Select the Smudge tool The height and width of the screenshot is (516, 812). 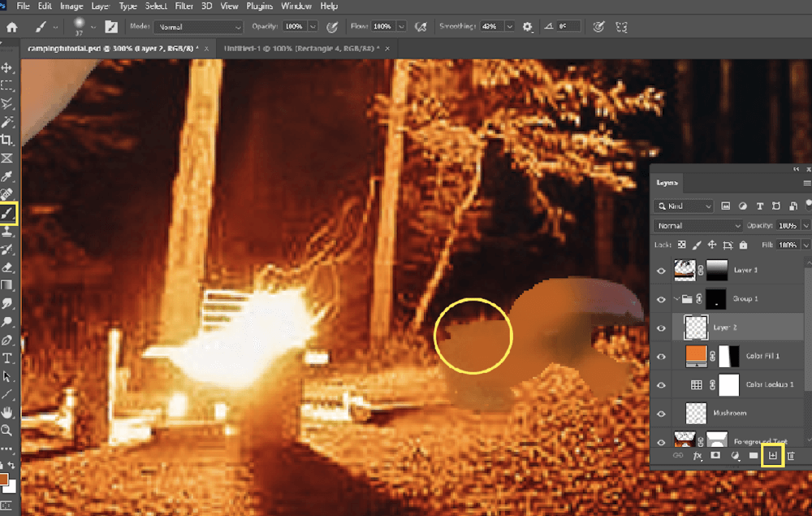[x=6, y=304]
